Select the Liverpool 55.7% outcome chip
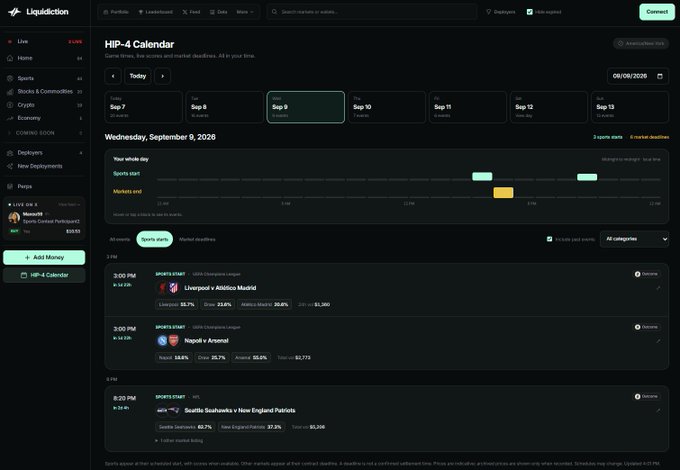The height and width of the screenshot is (470, 680). [x=177, y=304]
